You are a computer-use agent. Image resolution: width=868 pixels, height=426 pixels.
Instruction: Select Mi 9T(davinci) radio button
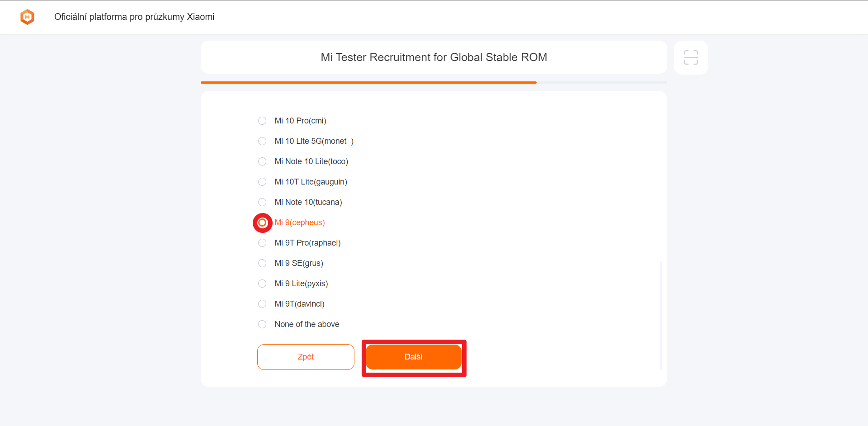[262, 304]
